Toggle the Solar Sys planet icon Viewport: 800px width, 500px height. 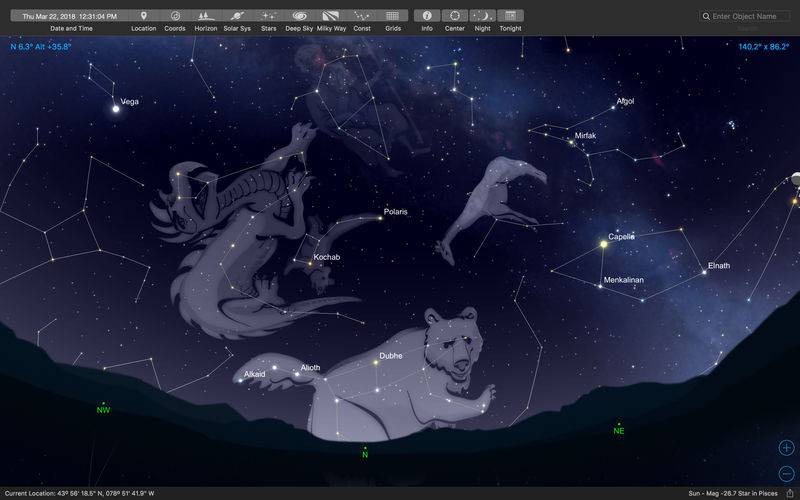237,16
